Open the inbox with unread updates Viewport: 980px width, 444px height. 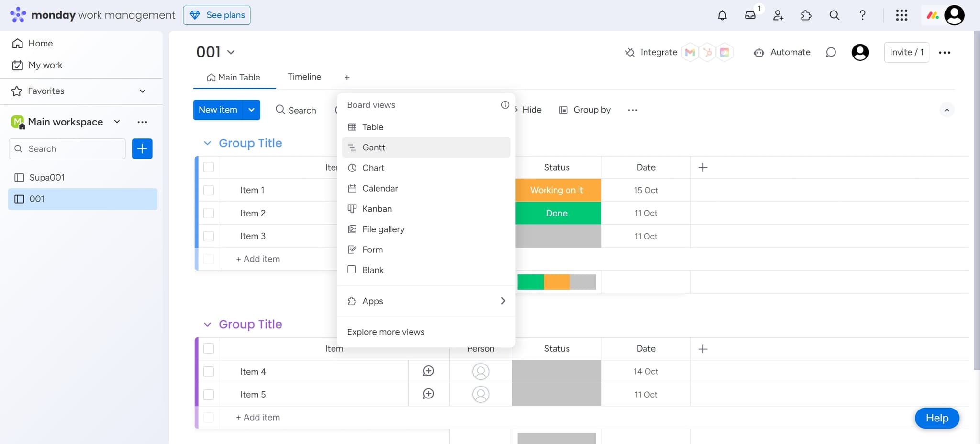pyautogui.click(x=750, y=15)
